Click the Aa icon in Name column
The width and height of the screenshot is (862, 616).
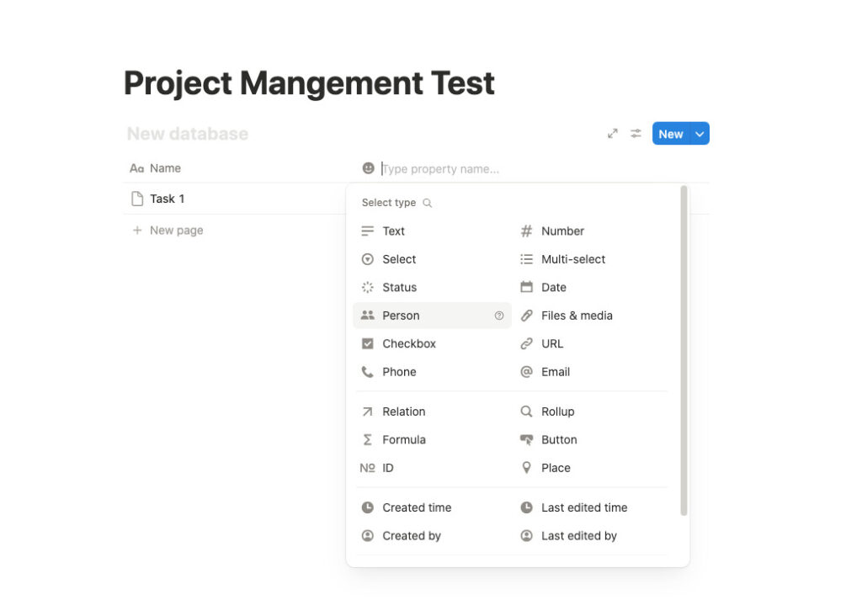(136, 168)
